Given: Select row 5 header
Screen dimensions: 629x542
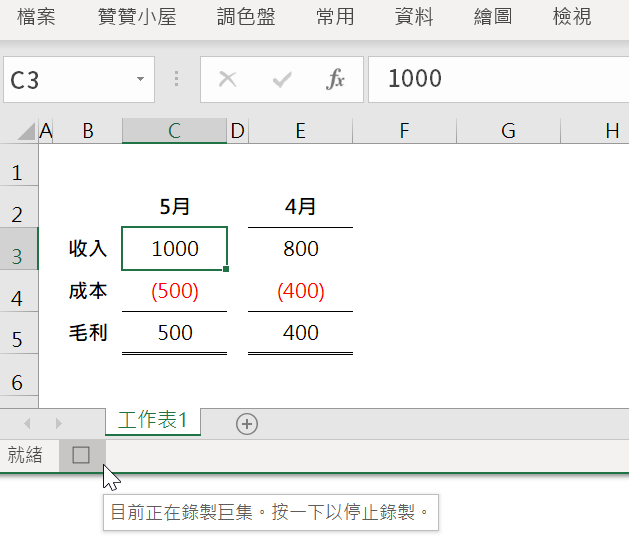Looking at the screenshot, I should [x=19, y=333].
